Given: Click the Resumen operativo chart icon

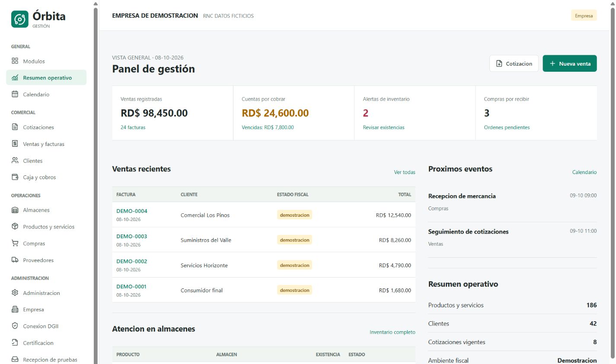Looking at the screenshot, I should click(15, 78).
